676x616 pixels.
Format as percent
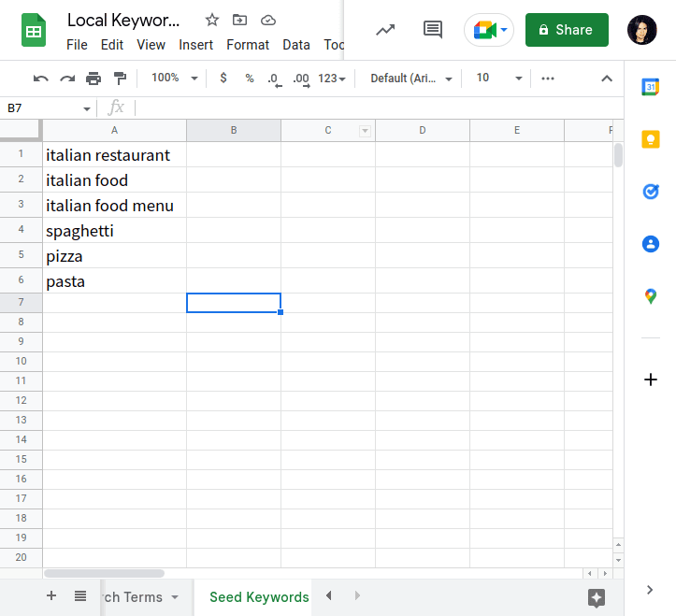(250, 78)
